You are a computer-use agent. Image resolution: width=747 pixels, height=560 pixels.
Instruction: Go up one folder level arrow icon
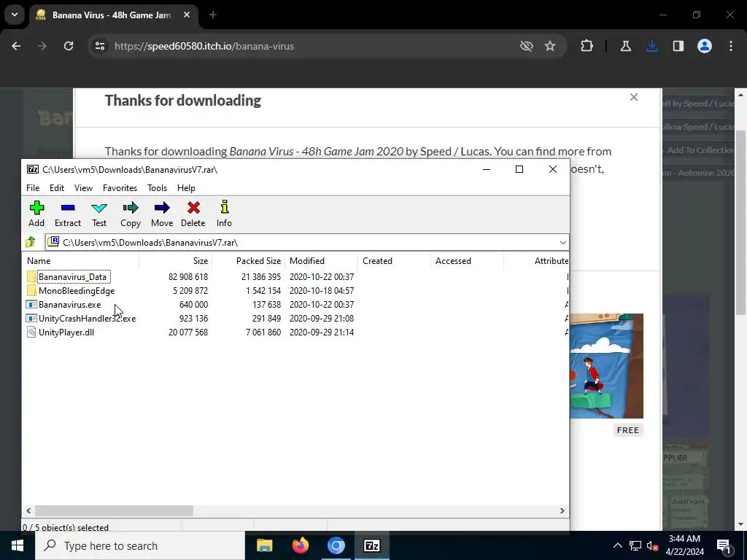click(x=31, y=242)
